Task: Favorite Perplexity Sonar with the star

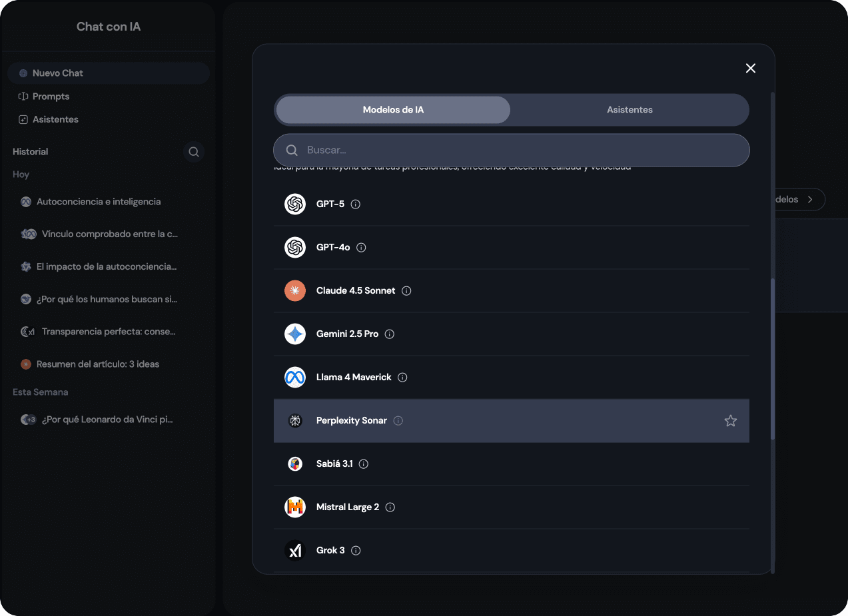Action: pos(731,421)
